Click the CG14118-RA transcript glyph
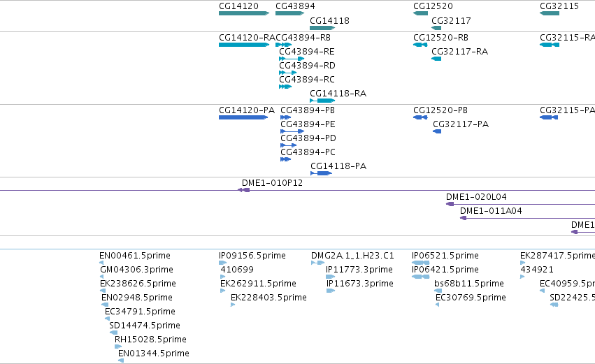This screenshot has height=364, width=595. (x=322, y=101)
